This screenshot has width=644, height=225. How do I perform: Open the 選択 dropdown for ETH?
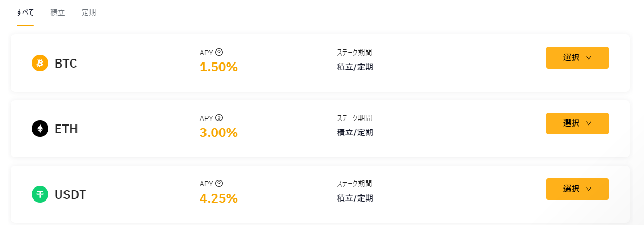tap(577, 123)
